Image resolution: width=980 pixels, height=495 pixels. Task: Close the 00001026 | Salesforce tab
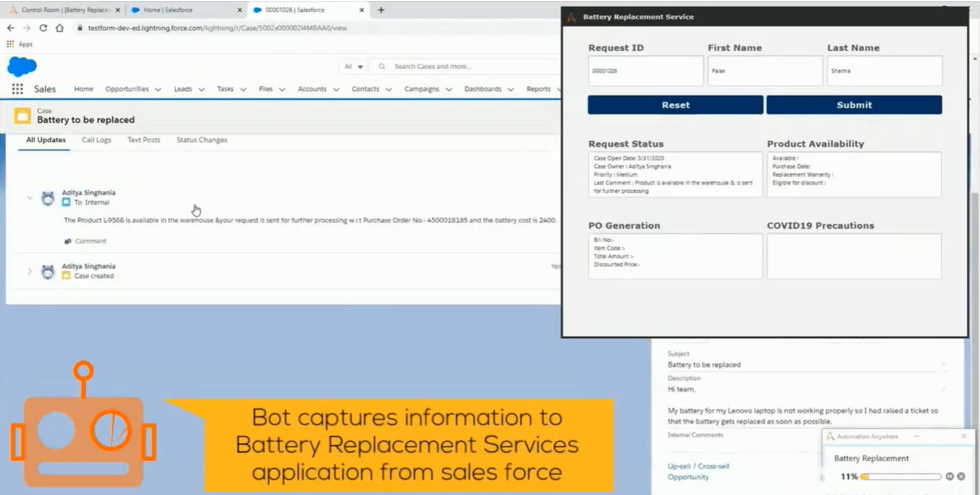[x=361, y=10]
